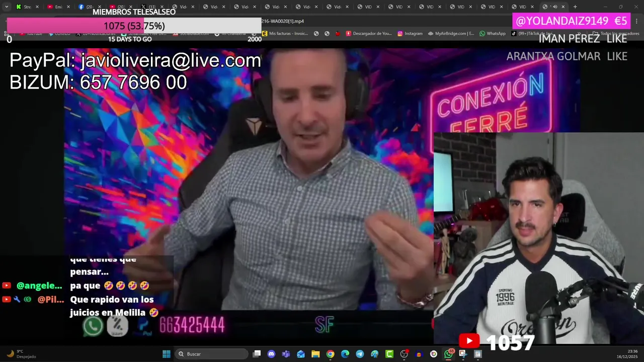Open the Outlook mail taskbar icon

[x=301, y=354]
